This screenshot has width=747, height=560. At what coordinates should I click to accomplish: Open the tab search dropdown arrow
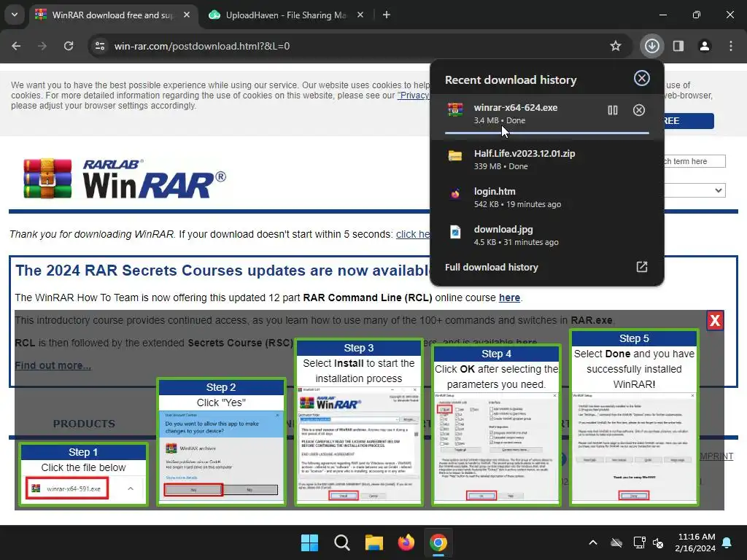15,15
